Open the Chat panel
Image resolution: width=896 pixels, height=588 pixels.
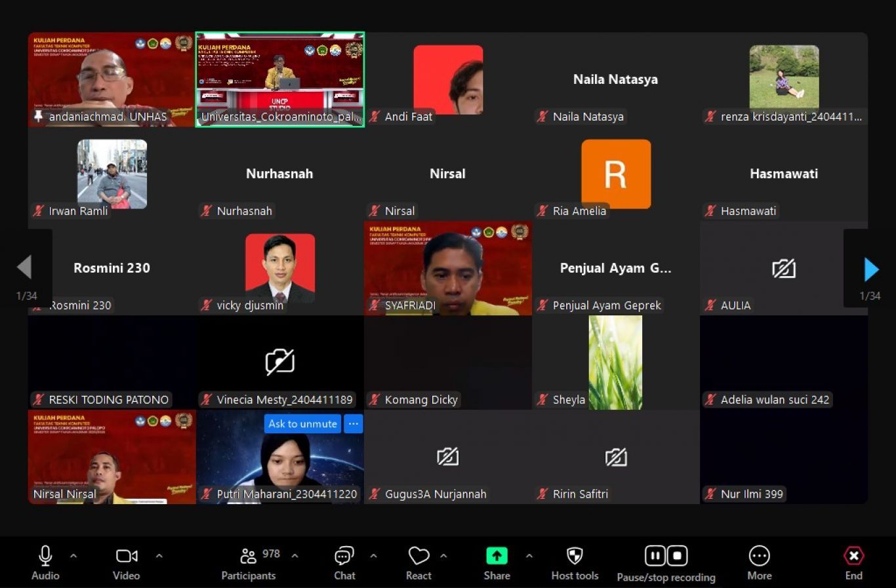tap(344, 557)
